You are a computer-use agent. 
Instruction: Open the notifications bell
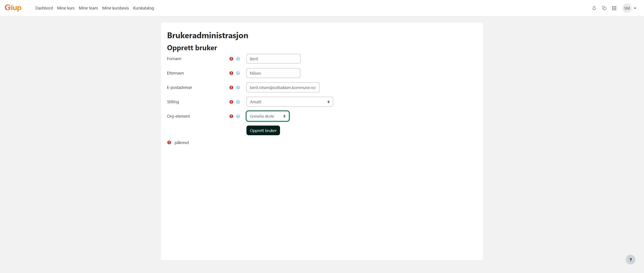(x=594, y=8)
